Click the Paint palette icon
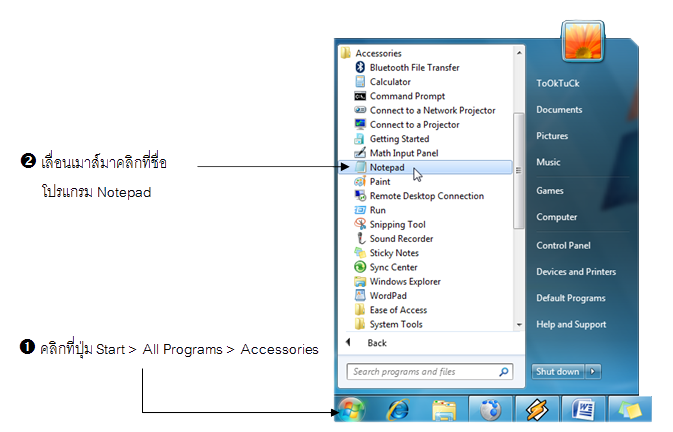 360,181
